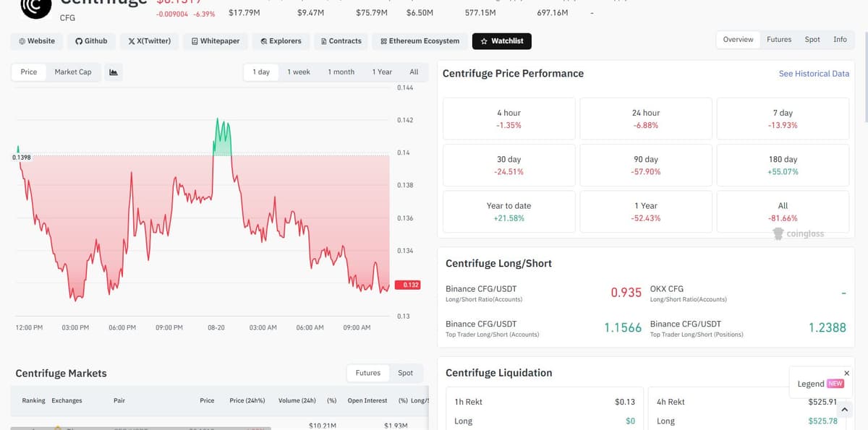Sort markets by Price column

[207, 400]
